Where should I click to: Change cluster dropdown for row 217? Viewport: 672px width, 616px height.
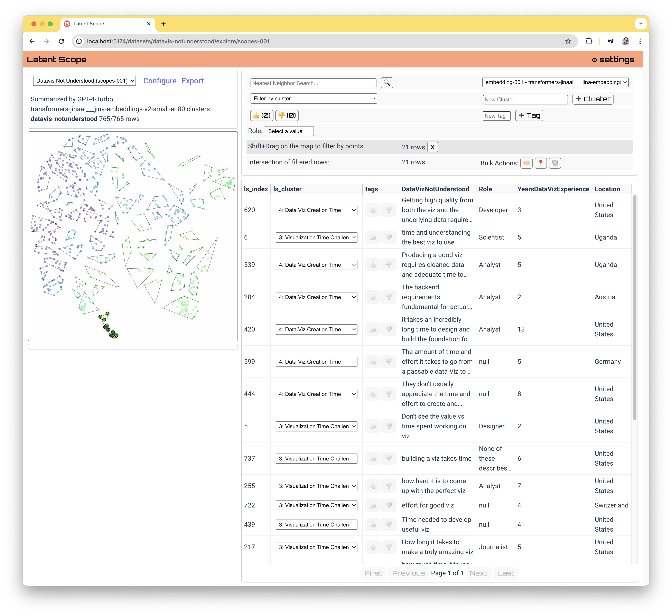(x=316, y=547)
